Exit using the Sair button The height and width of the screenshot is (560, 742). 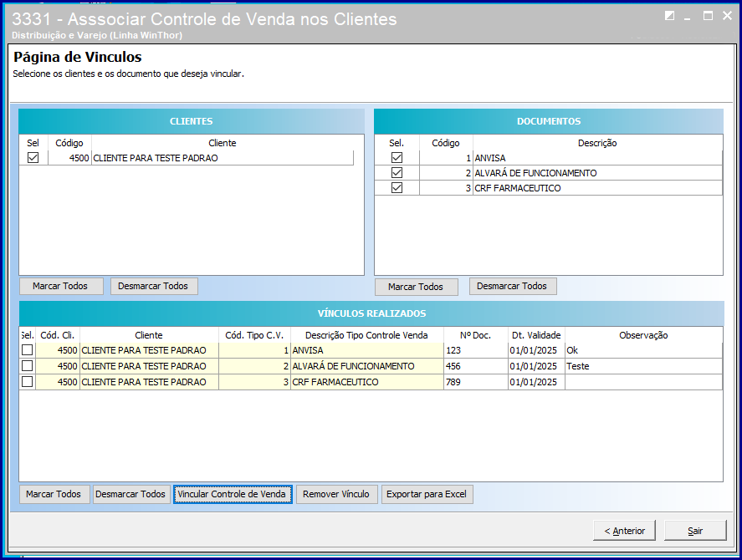point(695,531)
